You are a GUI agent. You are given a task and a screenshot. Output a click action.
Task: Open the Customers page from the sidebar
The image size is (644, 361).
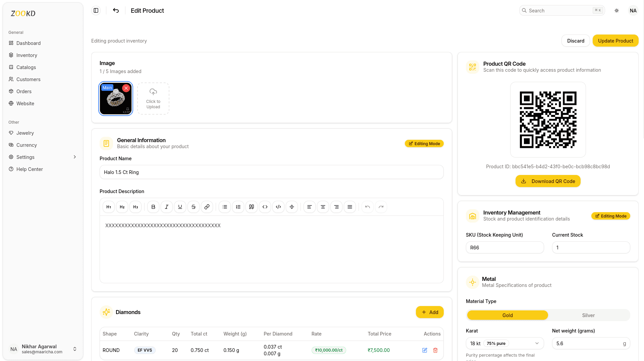28,79
